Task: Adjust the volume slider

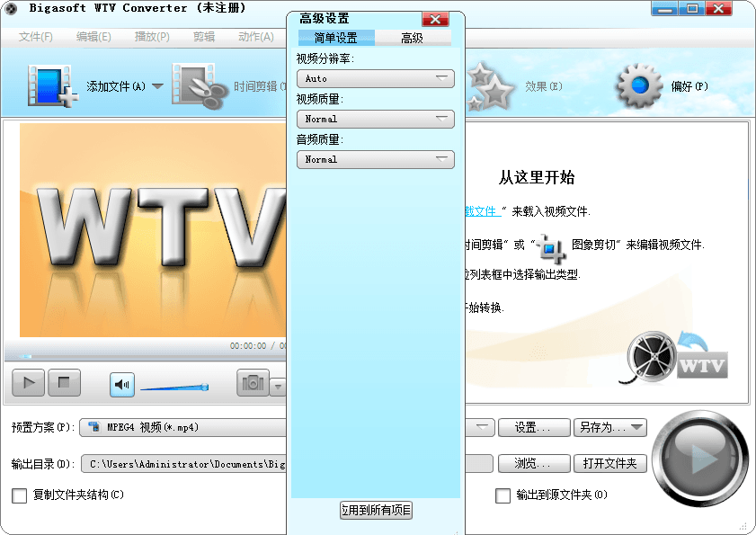Action: [174, 387]
